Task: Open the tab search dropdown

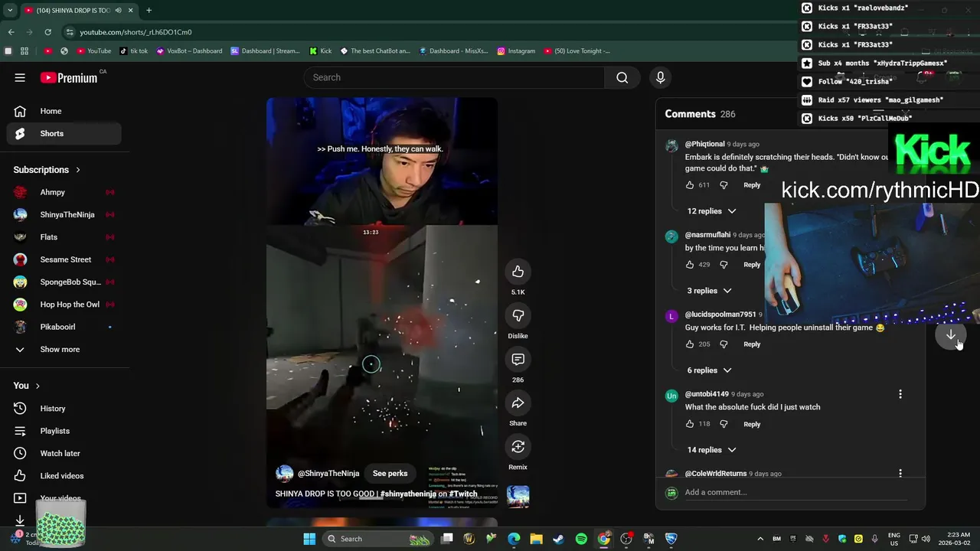Action: click(10, 10)
